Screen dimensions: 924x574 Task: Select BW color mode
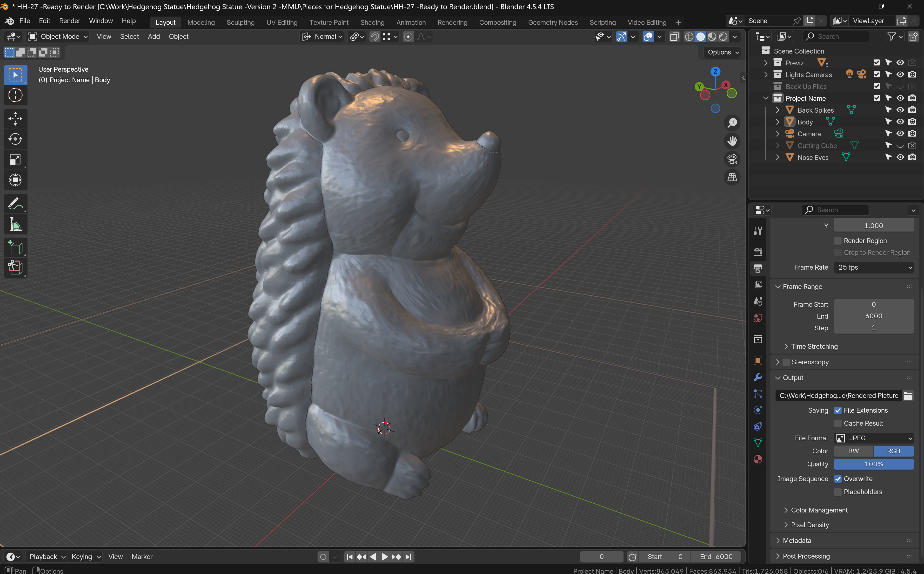(x=853, y=451)
